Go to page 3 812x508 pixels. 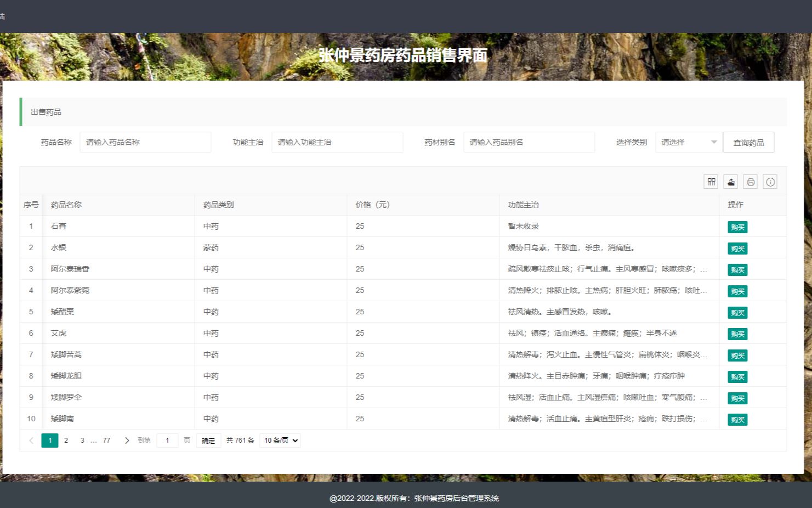pyautogui.click(x=82, y=441)
